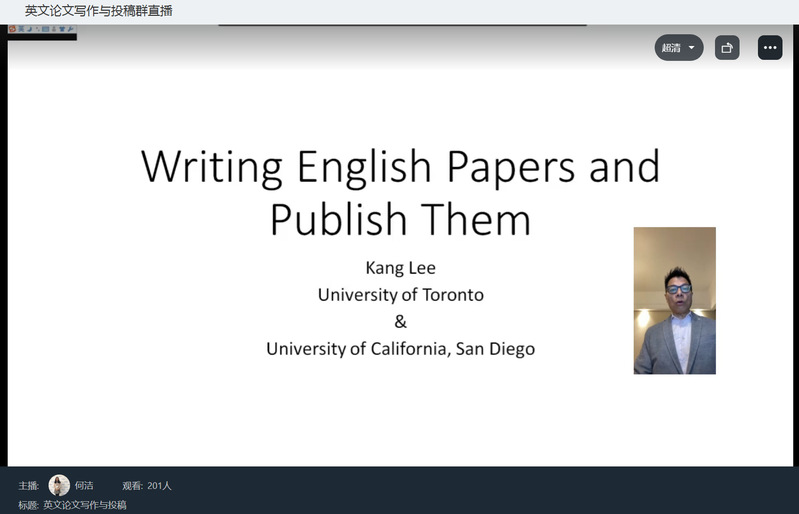The width and height of the screenshot is (799, 514).
Task: Click the stream title 英文论文写作与投稿 at the bottom
Action: (x=84, y=505)
